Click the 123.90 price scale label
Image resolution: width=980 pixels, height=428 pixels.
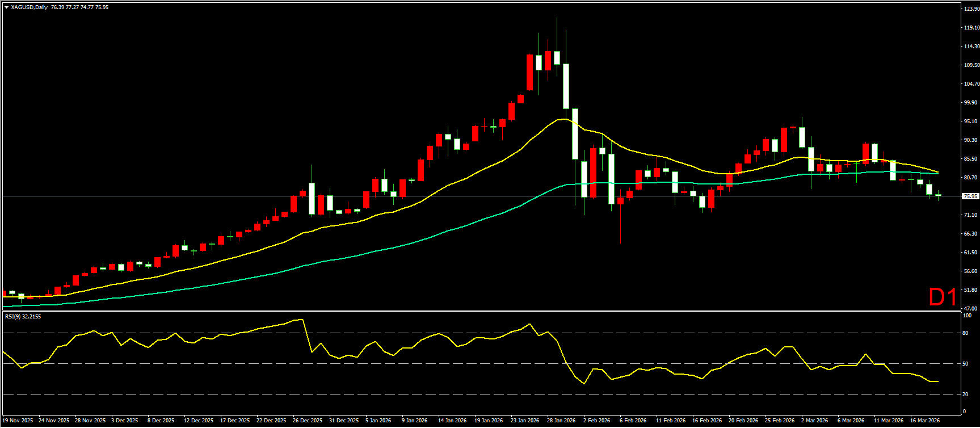click(x=971, y=9)
